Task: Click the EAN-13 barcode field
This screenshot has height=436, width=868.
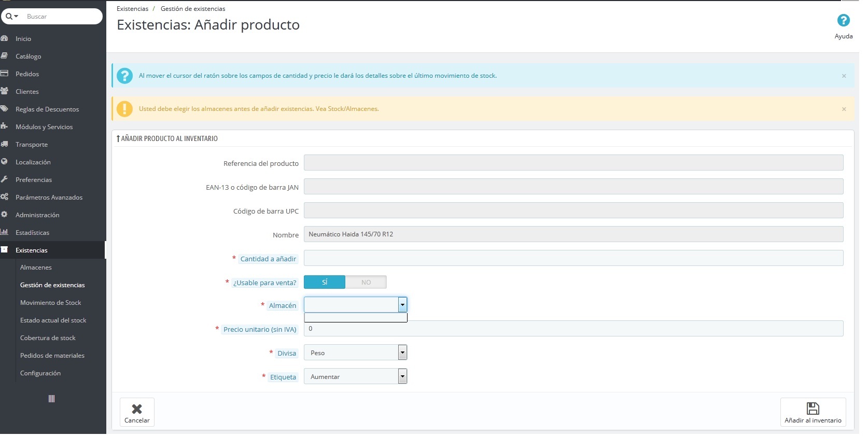Action: click(x=573, y=187)
